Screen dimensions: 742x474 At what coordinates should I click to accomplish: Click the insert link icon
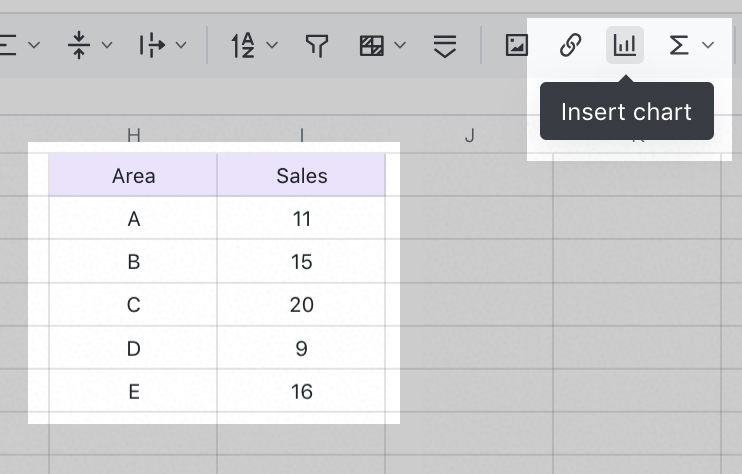(x=570, y=45)
